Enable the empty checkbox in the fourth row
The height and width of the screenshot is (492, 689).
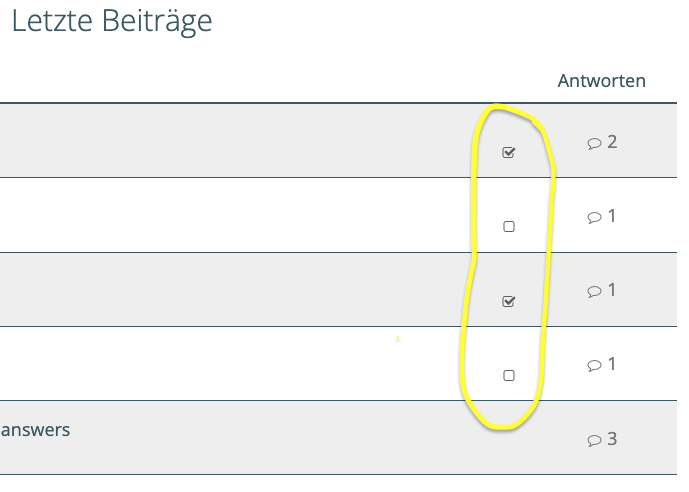509,375
